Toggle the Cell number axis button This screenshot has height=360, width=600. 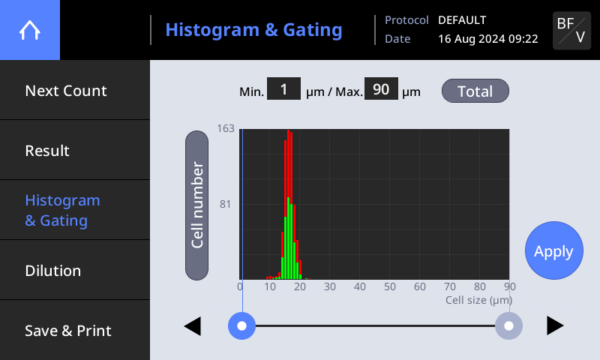(x=197, y=205)
